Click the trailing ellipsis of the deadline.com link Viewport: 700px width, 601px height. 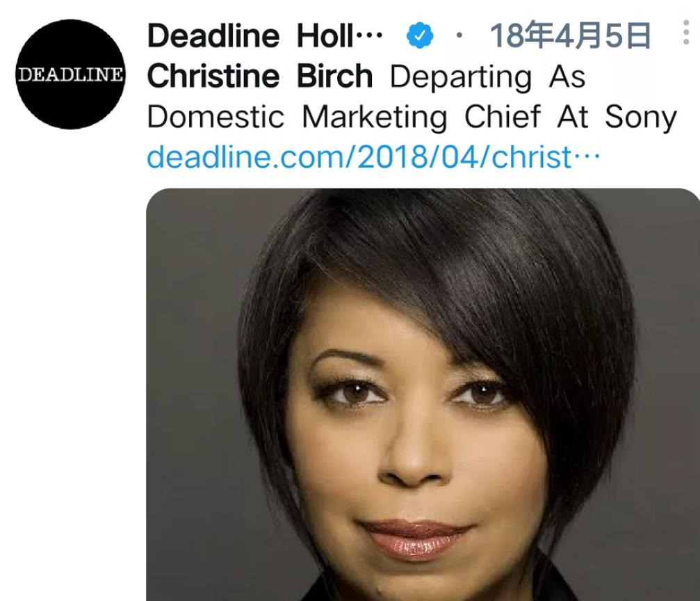pos(587,157)
